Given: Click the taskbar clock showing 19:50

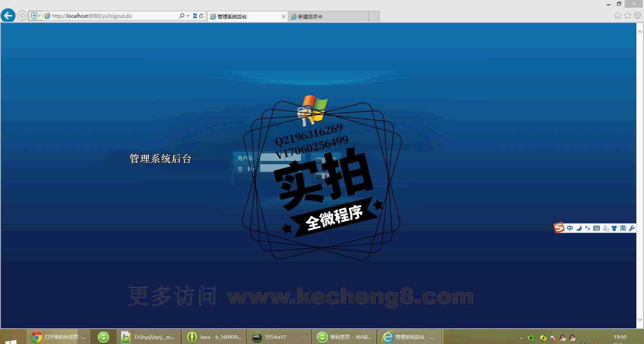Looking at the screenshot, I should click(620, 337).
